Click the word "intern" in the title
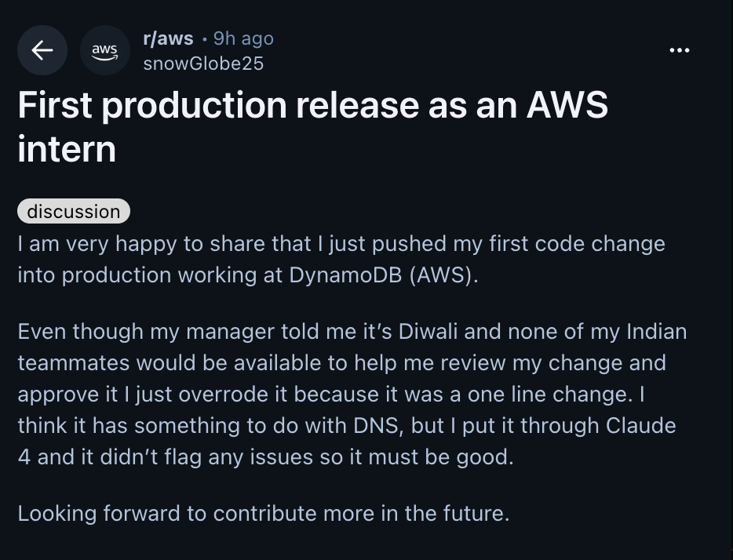The width and height of the screenshot is (733, 560). click(67, 148)
